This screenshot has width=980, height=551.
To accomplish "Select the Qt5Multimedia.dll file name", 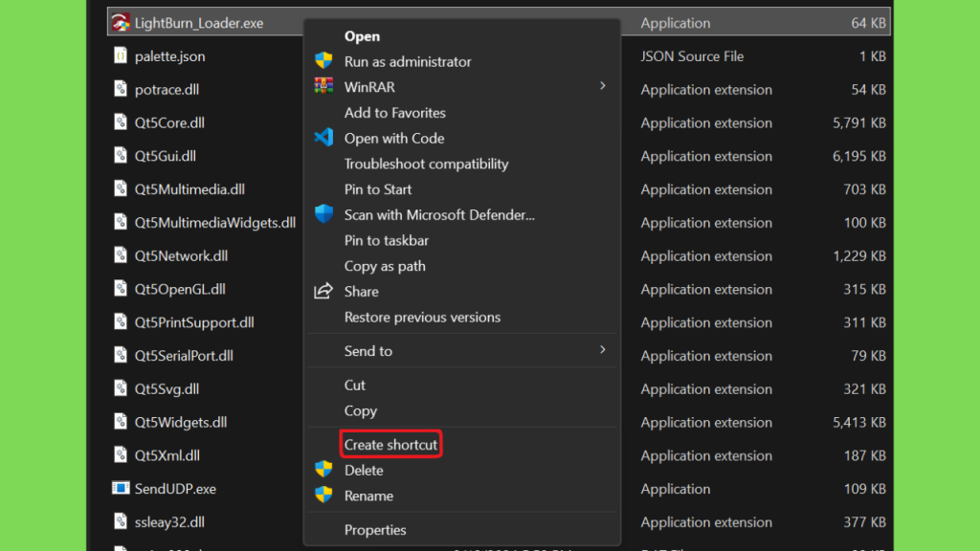I will click(189, 189).
